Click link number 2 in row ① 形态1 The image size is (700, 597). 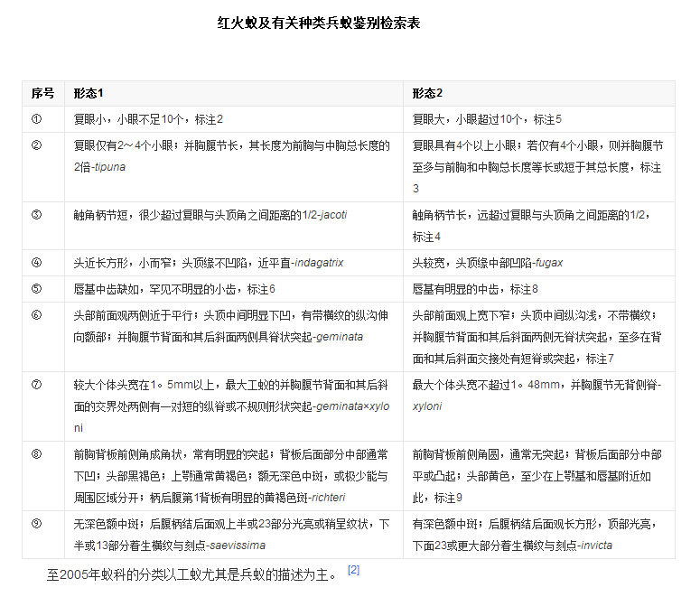click(x=219, y=119)
